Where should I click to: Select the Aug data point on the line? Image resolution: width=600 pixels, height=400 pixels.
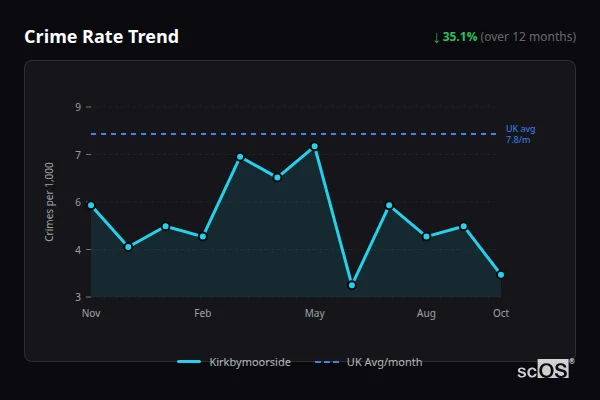[x=426, y=237]
